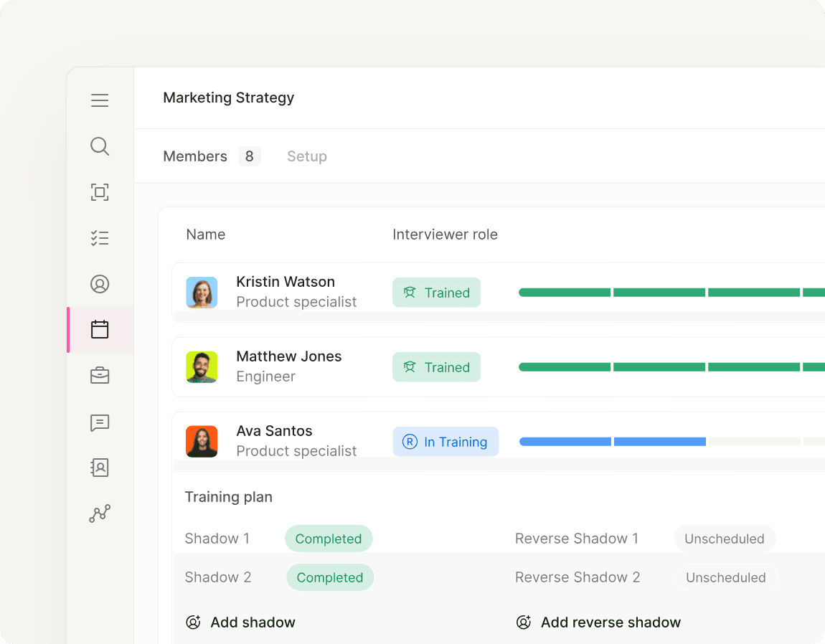Click Matthew Jones's Trained badge
825x644 pixels.
[x=436, y=367]
